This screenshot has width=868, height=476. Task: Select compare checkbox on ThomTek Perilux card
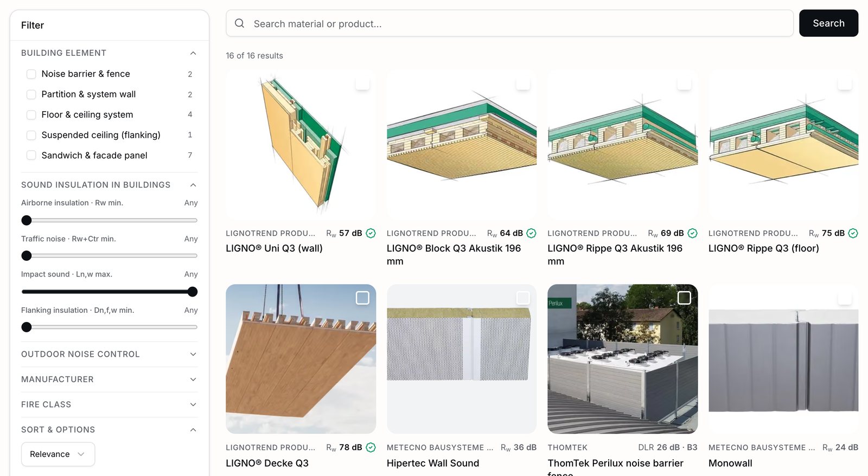(x=684, y=298)
